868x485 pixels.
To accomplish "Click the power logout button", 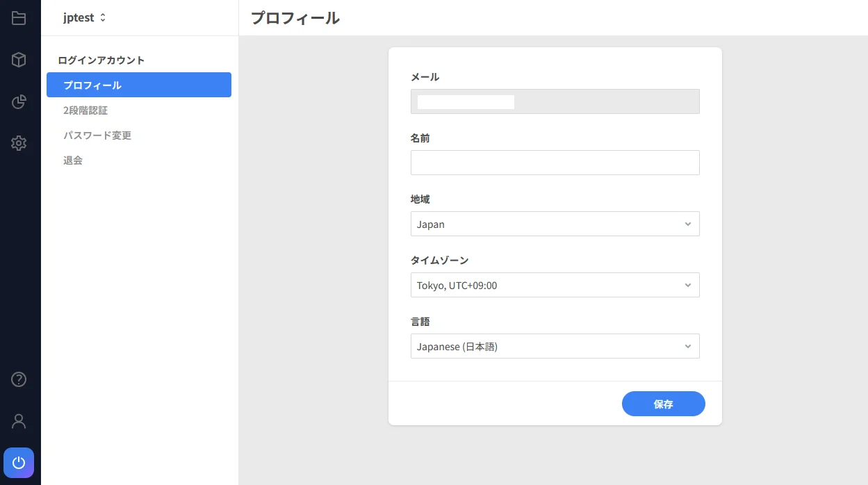I will pyautogui.click(x=19, y=463).
